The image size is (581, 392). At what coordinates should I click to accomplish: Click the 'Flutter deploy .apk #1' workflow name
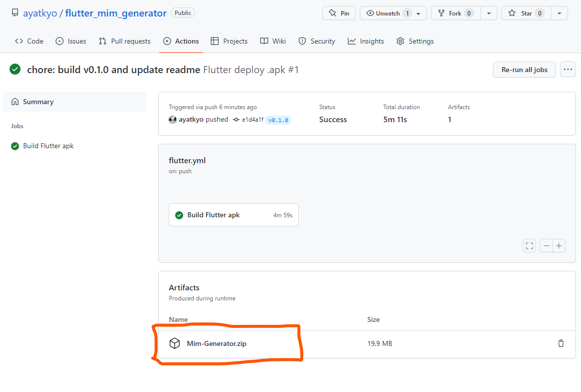251,70
